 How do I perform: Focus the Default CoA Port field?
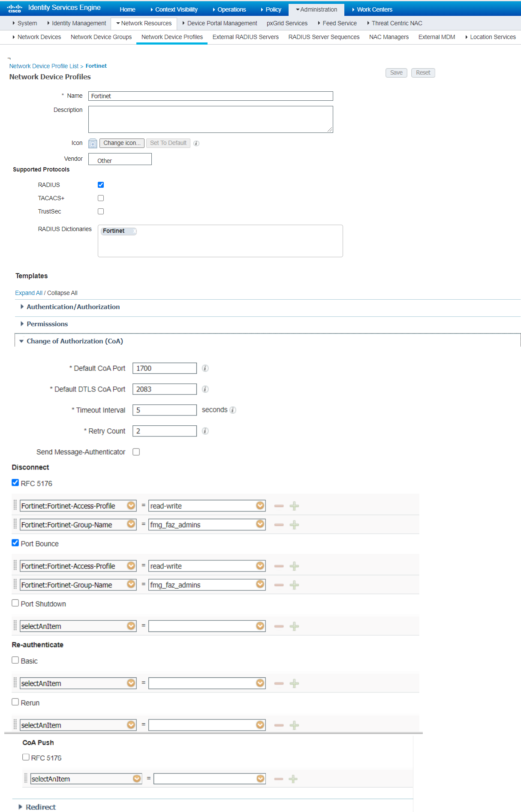click(165, 368)
